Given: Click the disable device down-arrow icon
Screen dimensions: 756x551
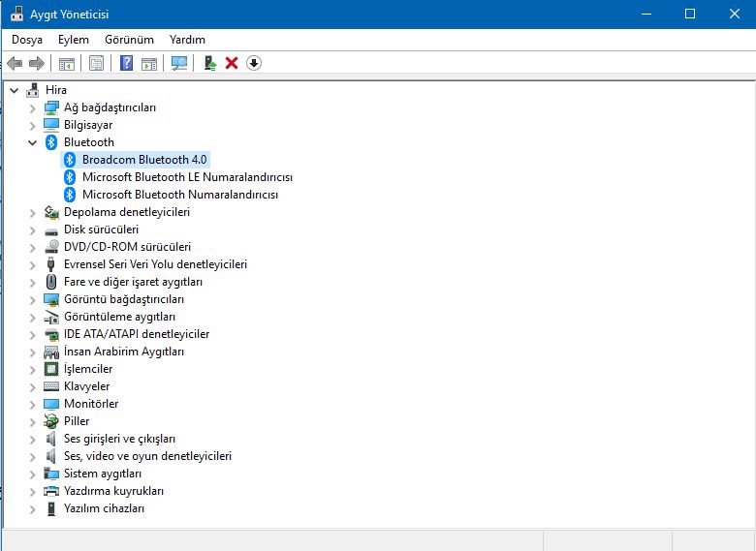Looking at the screenshot, I should 254,63.
